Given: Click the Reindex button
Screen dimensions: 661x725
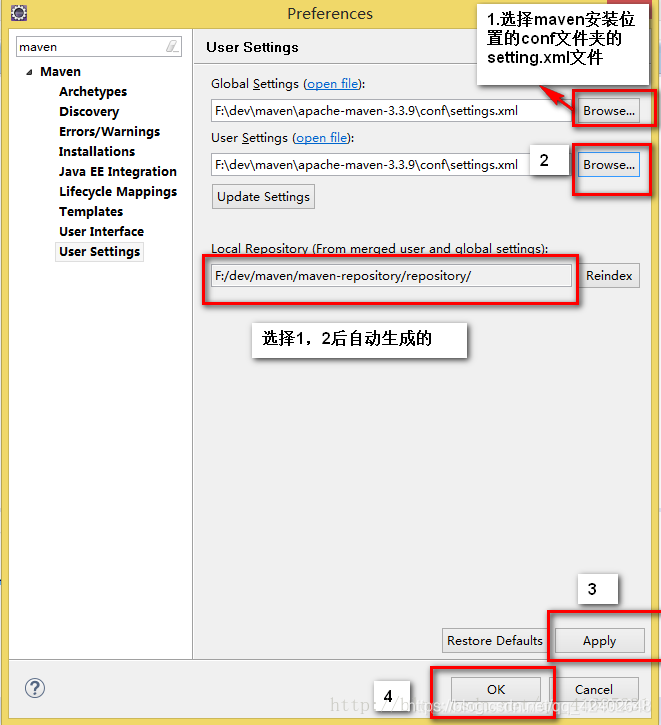Looking at the screenshot, I should pos(609,276).
